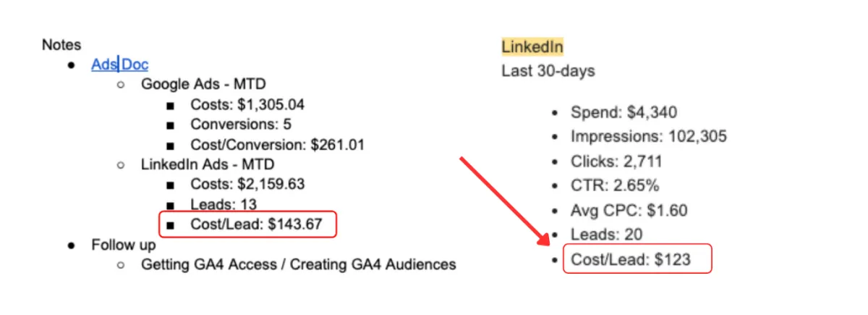This screenshot has height=315, width=868.
Task: Click the Cost/Conversion: $261.01 text
Action: click(x=277, y=145)
